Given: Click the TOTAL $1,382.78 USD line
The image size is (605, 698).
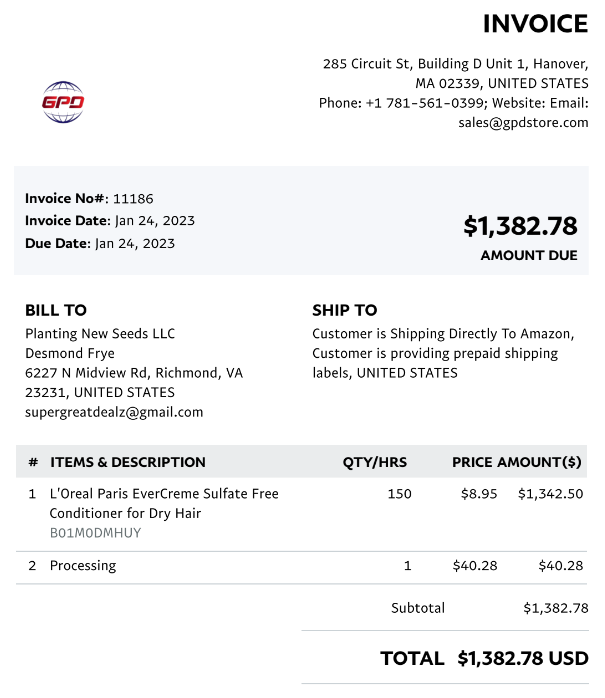Looking at the screenshot, I should click(484, 658).
